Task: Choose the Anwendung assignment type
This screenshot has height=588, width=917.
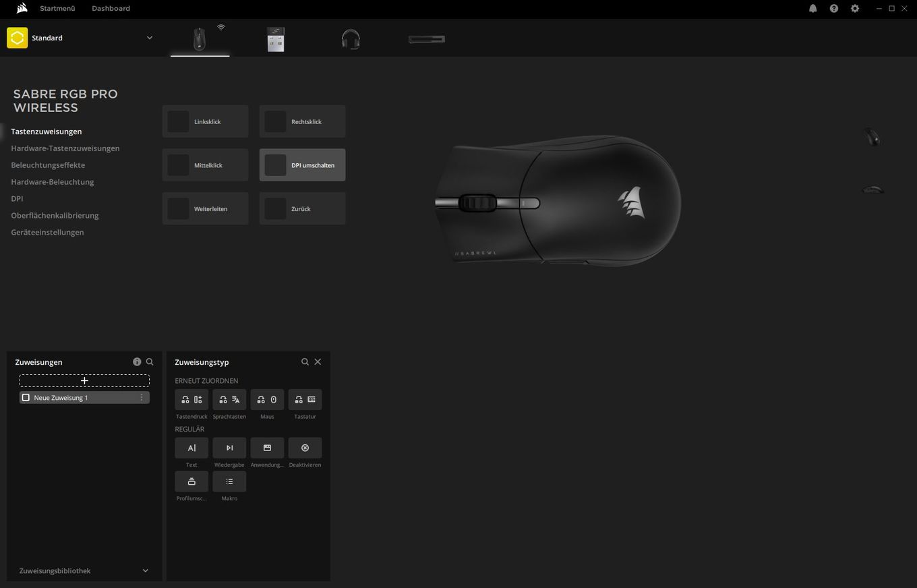Action: [267, 448]
